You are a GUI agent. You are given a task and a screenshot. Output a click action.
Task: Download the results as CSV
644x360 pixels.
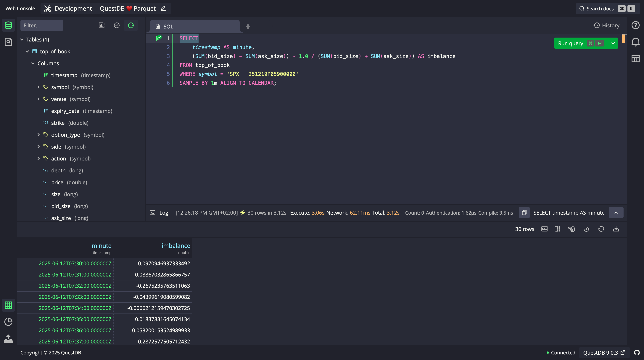tap(616, 229)
